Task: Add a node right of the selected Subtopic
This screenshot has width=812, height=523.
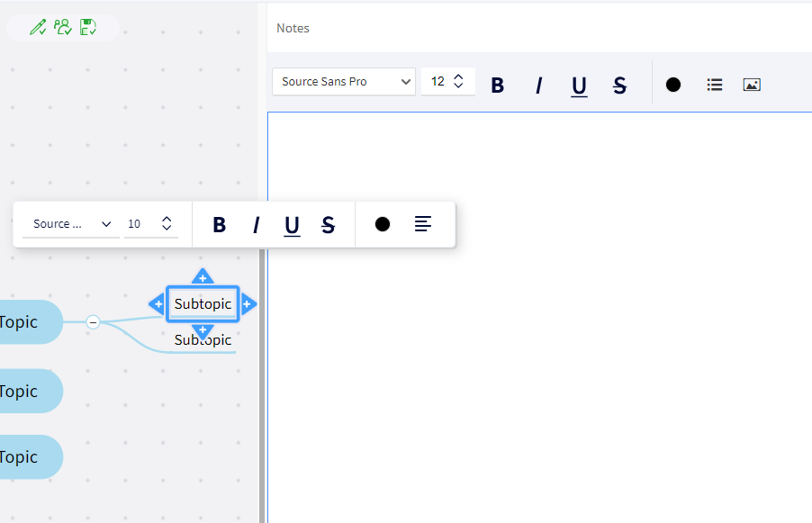Action: point(248,304)
